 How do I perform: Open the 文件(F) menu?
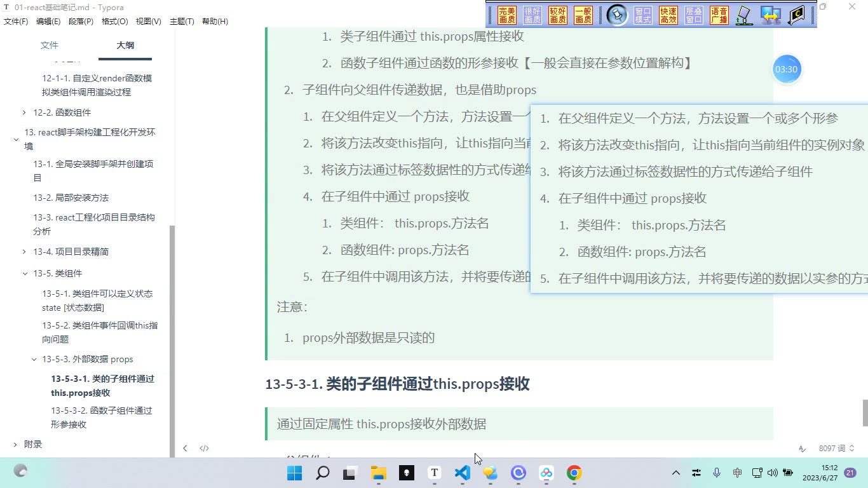tap(16, 22)
